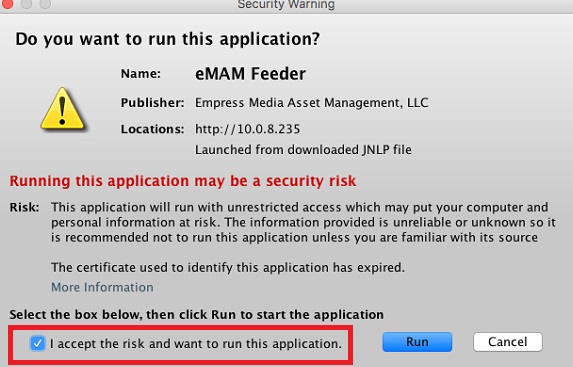
Task: Click the 'Do you want to run' heading
Action: [x=167, y=39]
